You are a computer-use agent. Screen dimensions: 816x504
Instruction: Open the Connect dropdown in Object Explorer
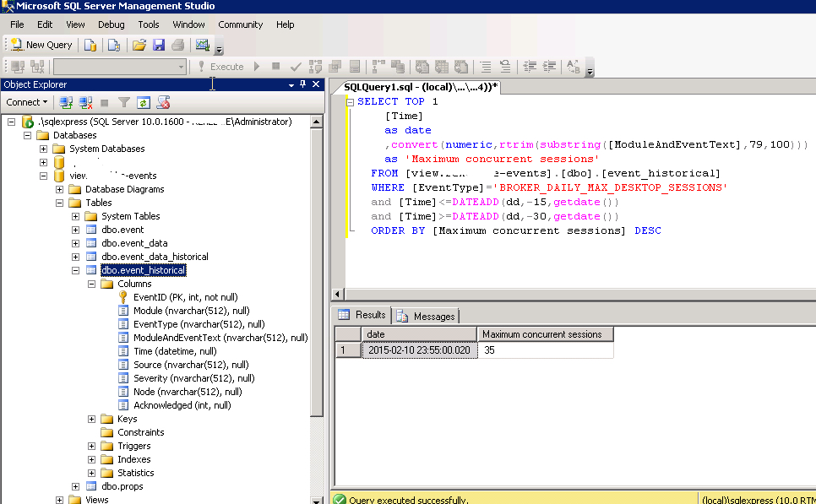point(26,102)
